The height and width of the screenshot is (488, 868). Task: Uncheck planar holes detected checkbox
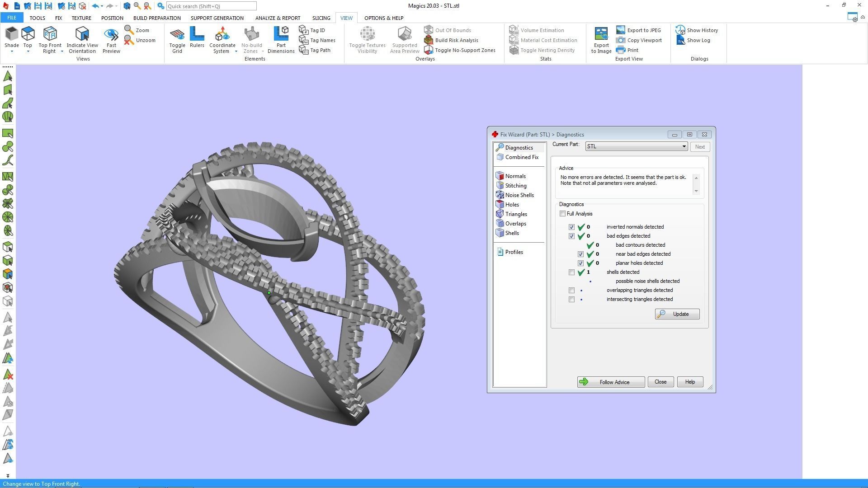click(x=580, y=263)
